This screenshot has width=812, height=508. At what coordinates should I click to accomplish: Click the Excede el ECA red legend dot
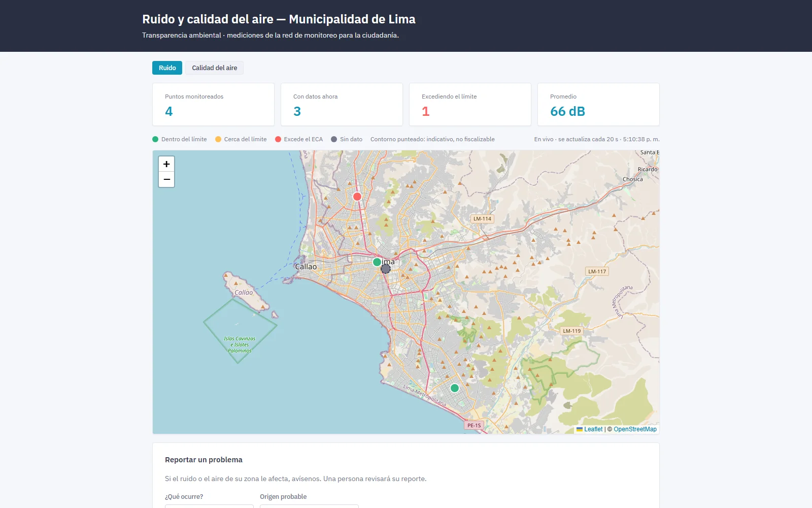click(278, 139)
